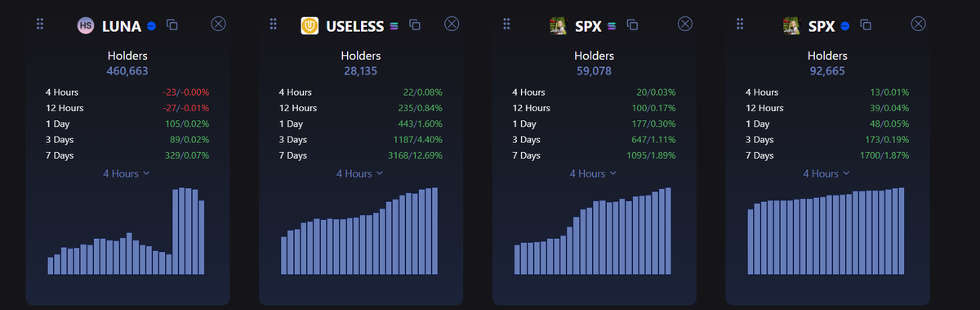The height and width of the screenshot is (310, 980).
Task: Select the 443/1.60% value
Action: [421, 124]
